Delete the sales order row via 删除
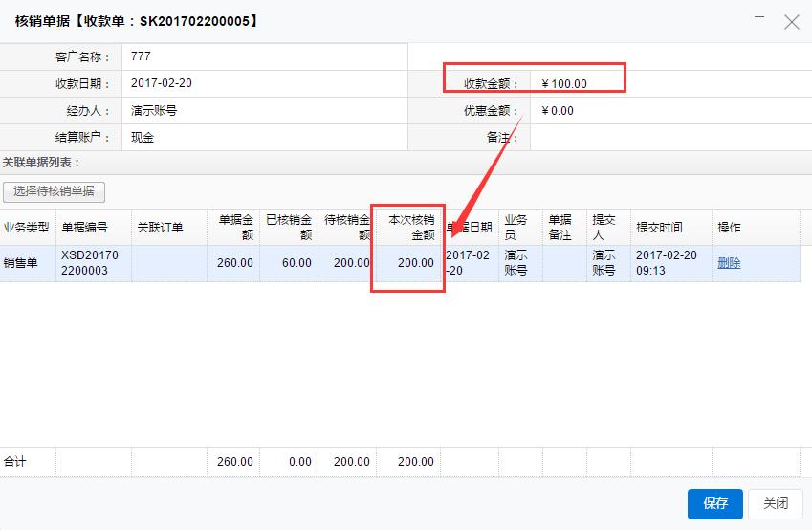The height and width of the screenshot is (530, 812). [729, 263]
